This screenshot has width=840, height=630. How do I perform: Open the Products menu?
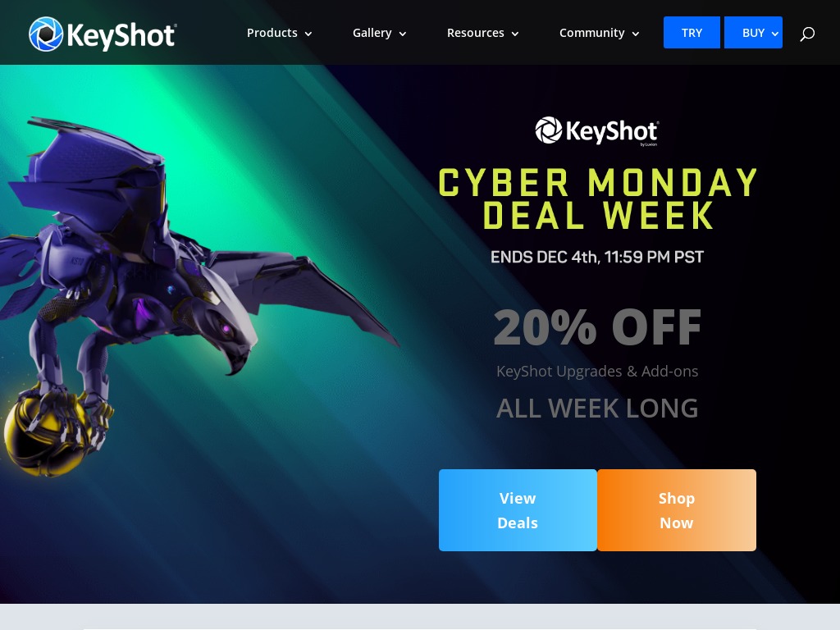[279, 33]
